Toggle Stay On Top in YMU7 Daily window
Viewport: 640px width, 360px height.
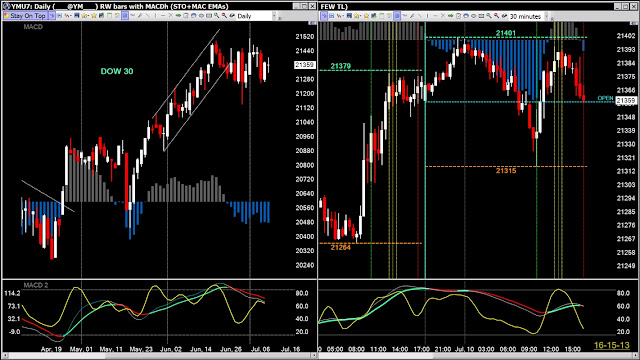pos(26,16)
